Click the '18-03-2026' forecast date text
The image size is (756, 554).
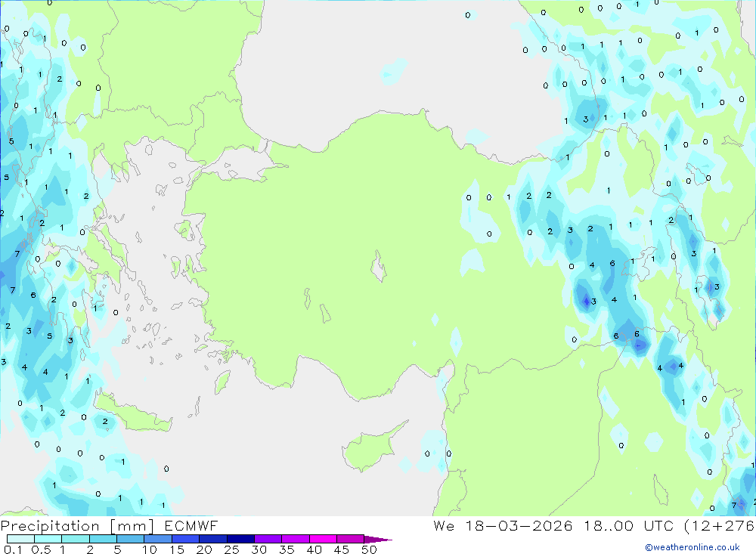[519, 525]
